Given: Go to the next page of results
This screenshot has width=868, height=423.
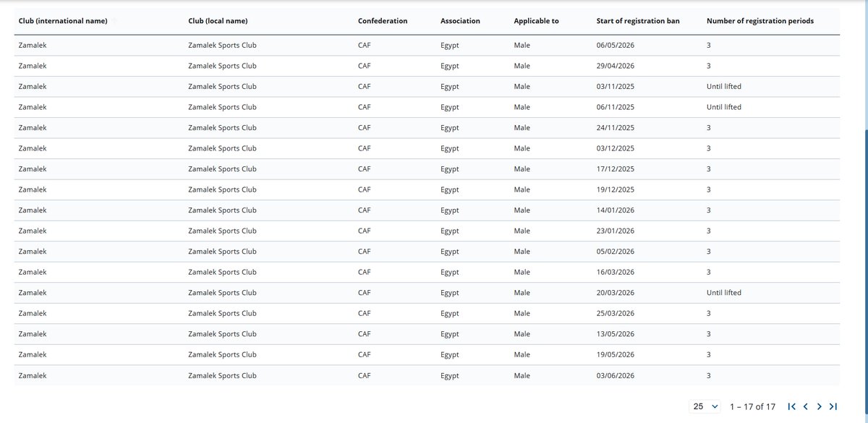Looking at the screenshot, I should 820,406.
